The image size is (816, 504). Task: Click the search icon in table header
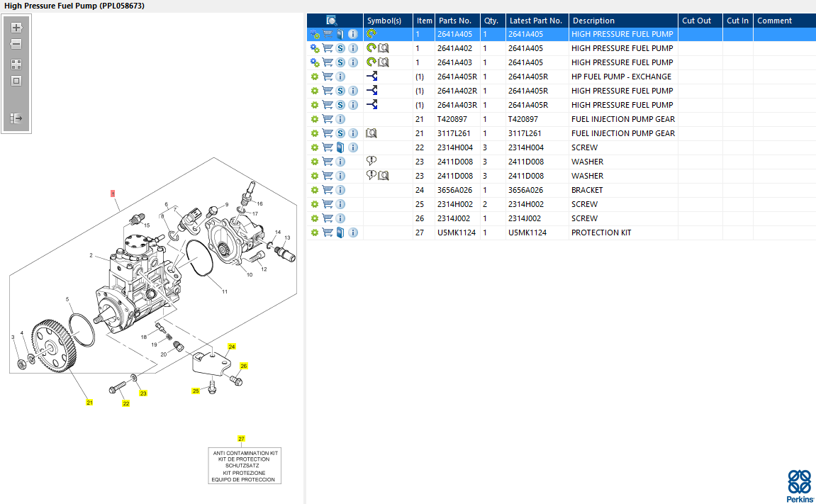tap(332, 21)
